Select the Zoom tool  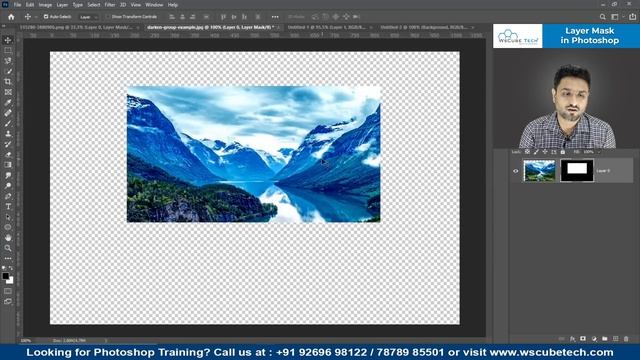[8, 248]
